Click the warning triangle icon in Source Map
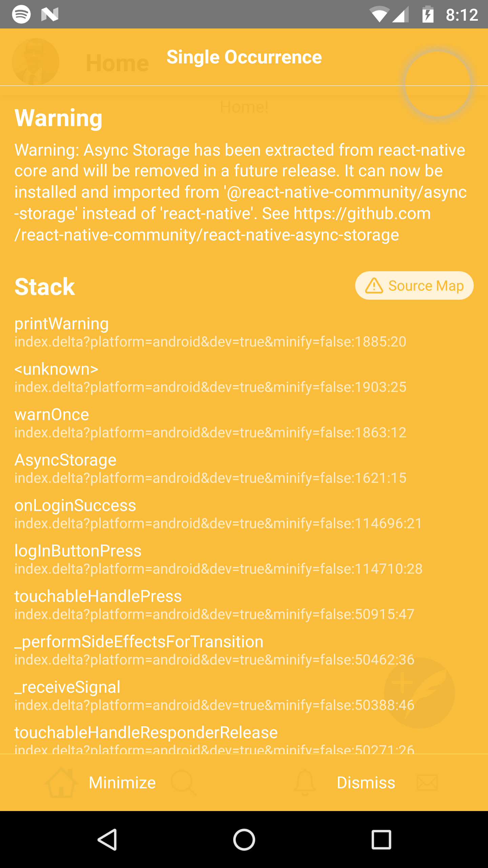The width and height of the screenshot is (488, 868). coord(374,285)
